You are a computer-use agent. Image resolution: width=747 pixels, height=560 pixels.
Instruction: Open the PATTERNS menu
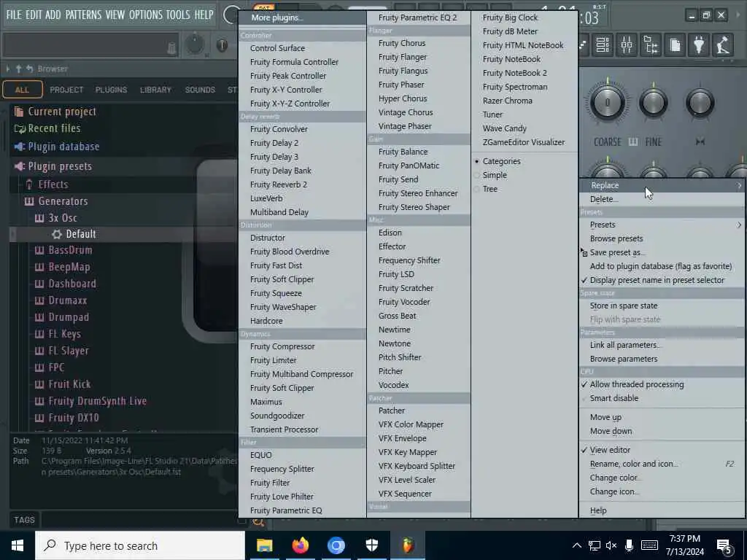click(83, 15)
